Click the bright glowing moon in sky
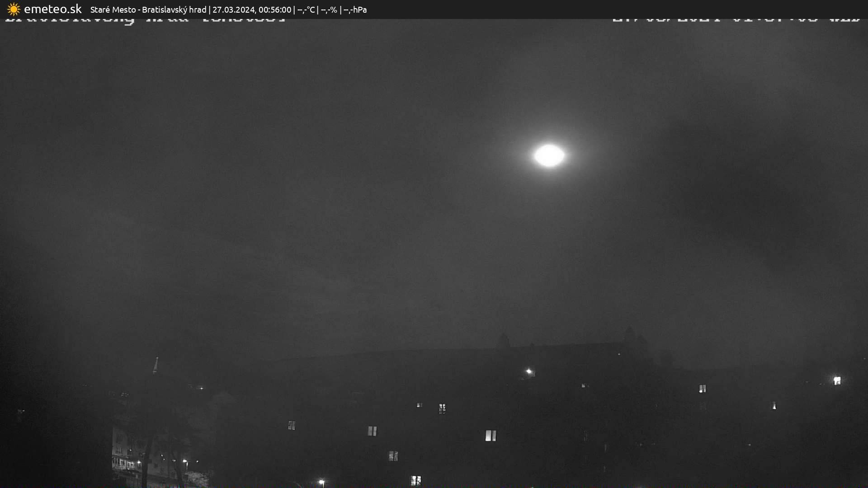 pos(549,155)
